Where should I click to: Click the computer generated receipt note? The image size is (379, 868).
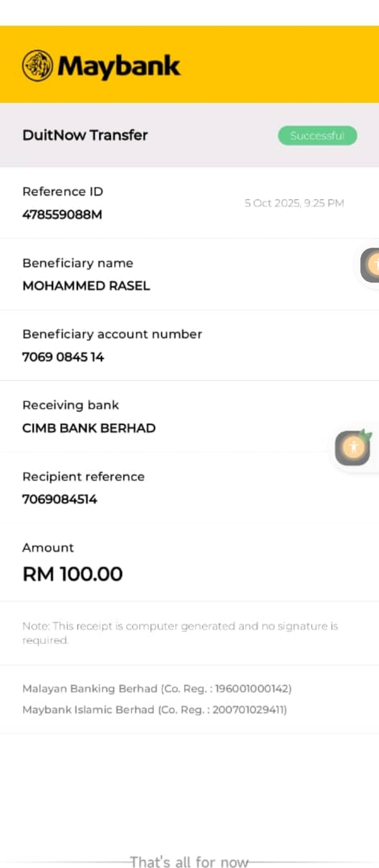point(180,633)
